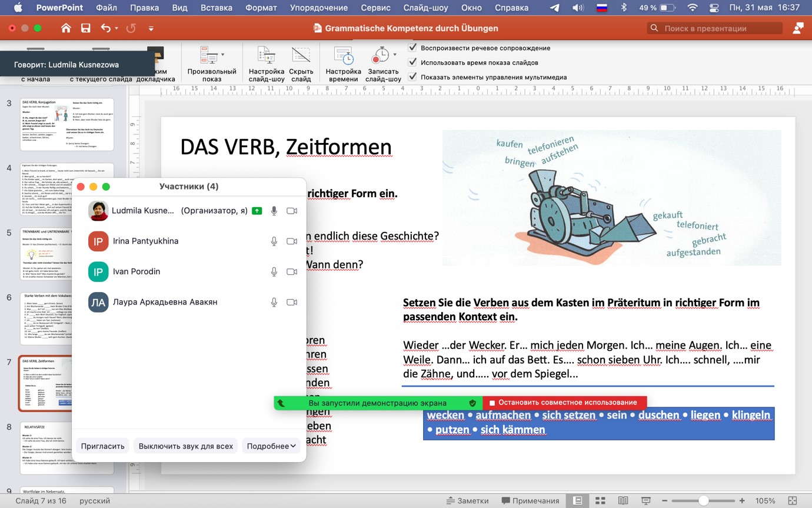Click Fit slide to window icon
The height and width of the screenshot is (508, 812).
pyautogui.click(x=792, y=500)
